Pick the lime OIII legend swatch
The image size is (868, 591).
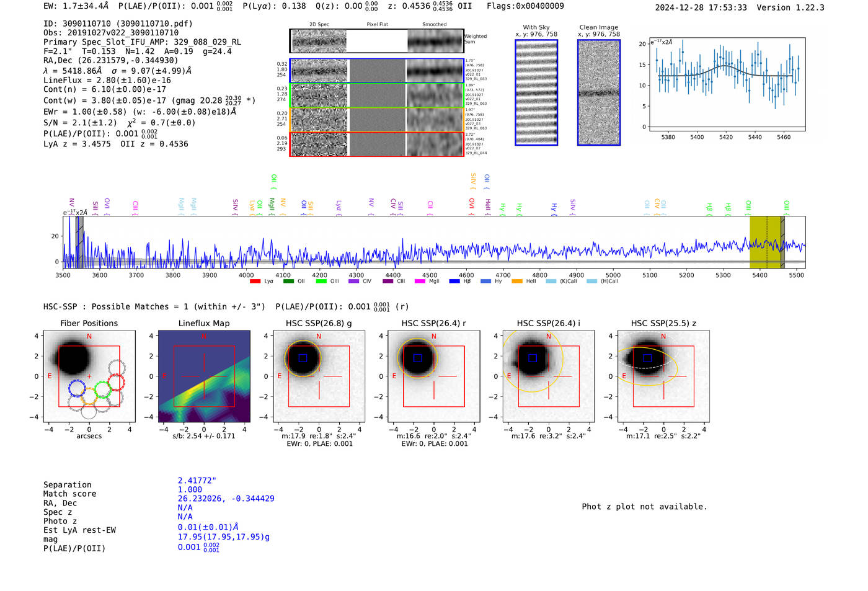point(321,281)
